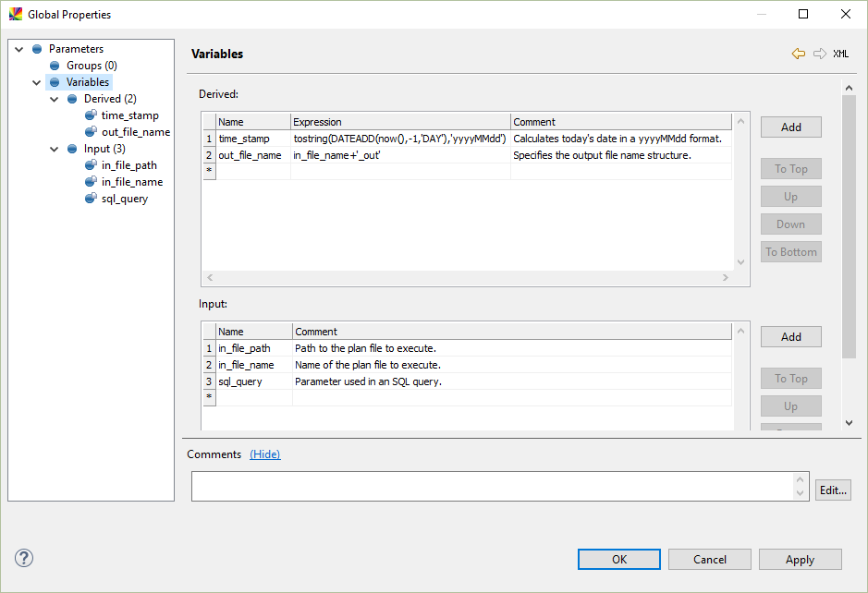Click the help question mark icon
This screenshot has width=868, height=593.
click(x=24, y=558)
